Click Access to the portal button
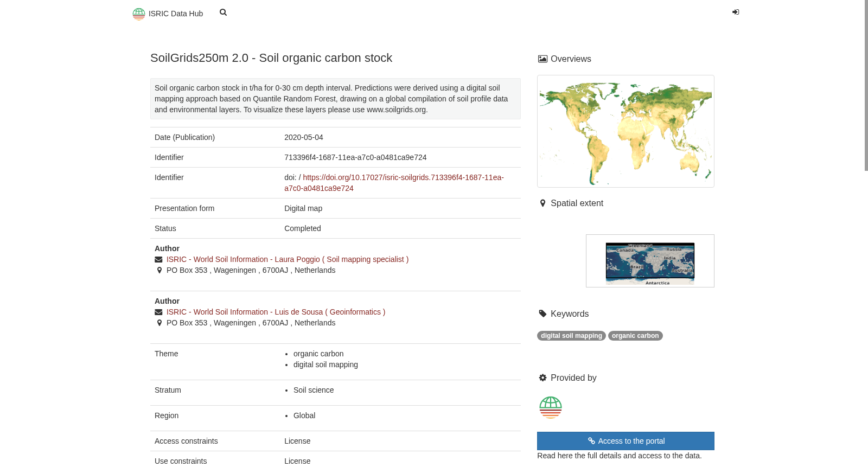868x467 pixels. pyautogui.click(x=626, y=441)
